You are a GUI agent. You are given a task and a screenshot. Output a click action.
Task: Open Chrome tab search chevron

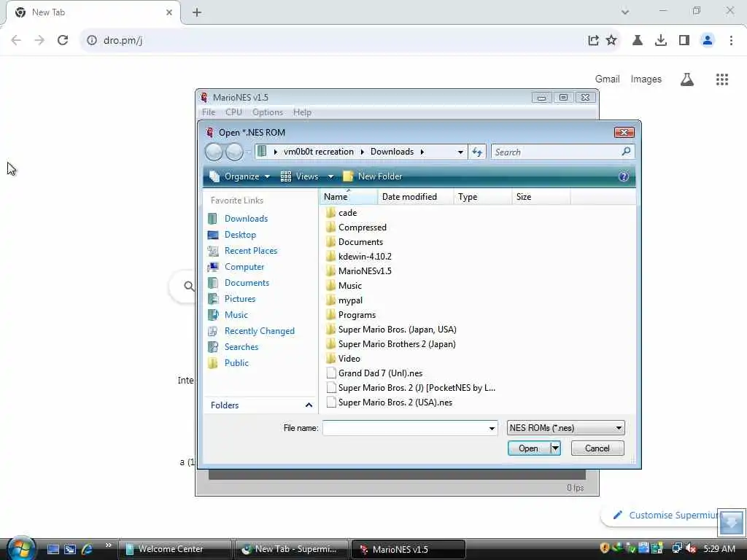[x=625, y=12]
